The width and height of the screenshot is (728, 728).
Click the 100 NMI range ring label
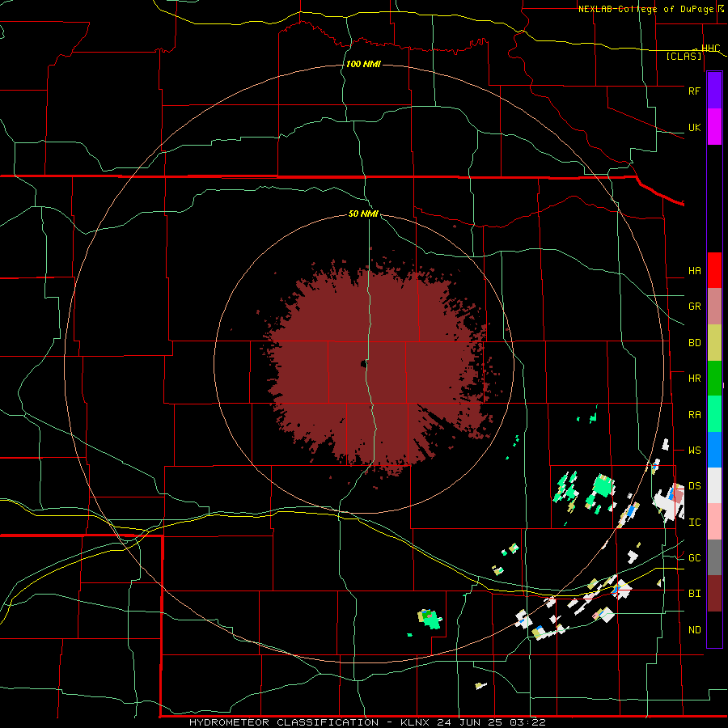pos(363,64)
